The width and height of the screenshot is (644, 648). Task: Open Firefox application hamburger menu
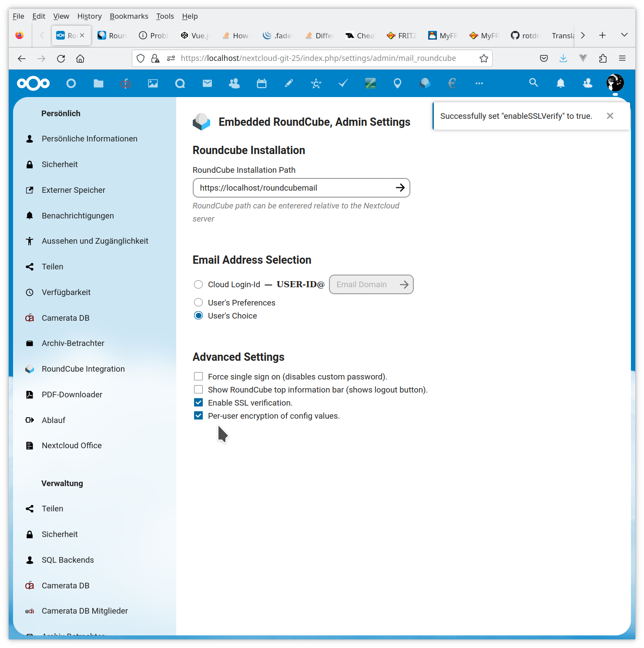point(622,58)
